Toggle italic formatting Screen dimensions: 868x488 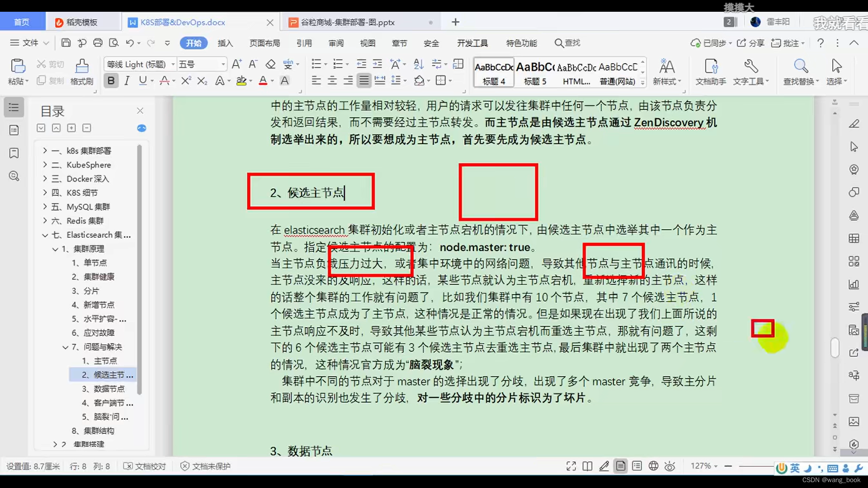pyautogui.click(x=127, y=80)
